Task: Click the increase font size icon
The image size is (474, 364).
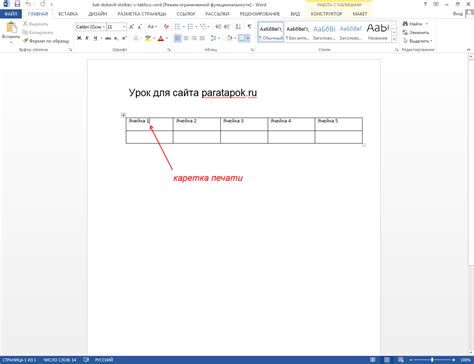Action: (x=131, y=27)
